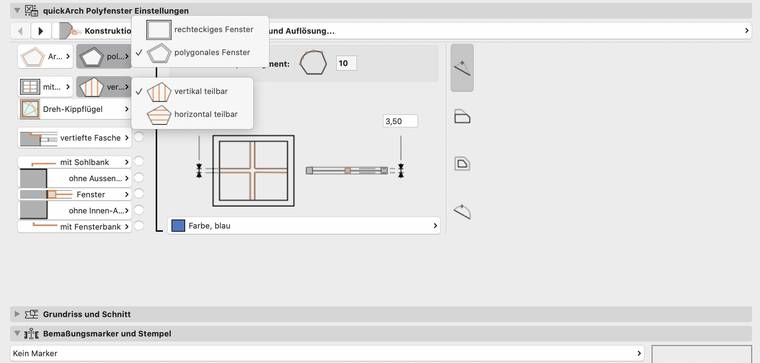
Task: Click the blue Farbe color swatch
Action: [178, 225]
